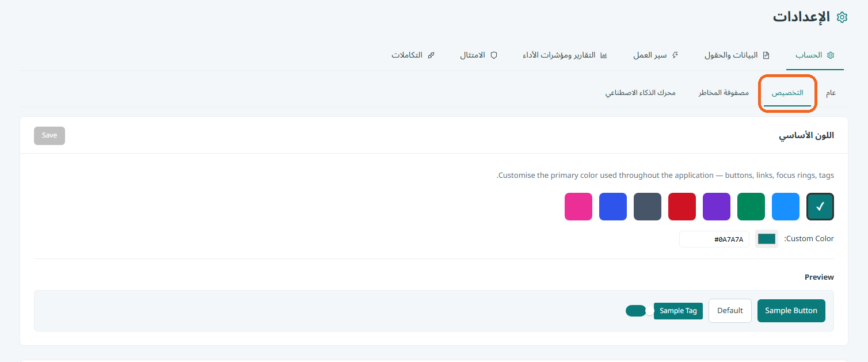
Task: Choose the light blue color swatch
Action: (786, 207)
